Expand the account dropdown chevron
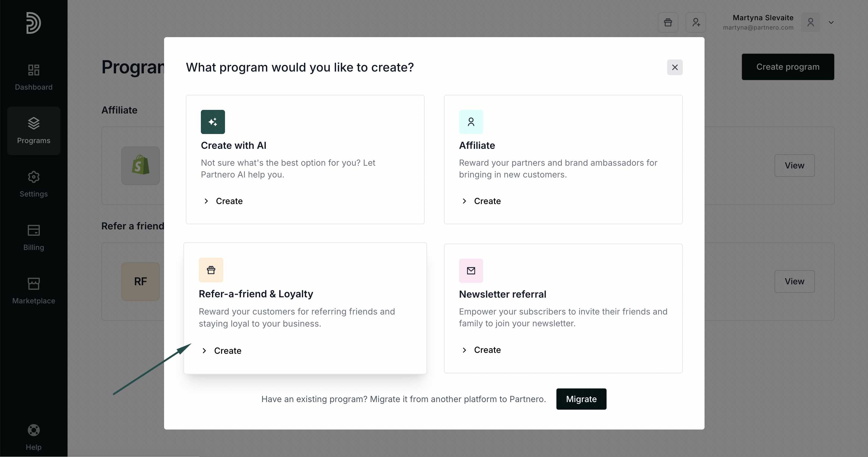This screenshot has height=457, width=868. (831, 23)
